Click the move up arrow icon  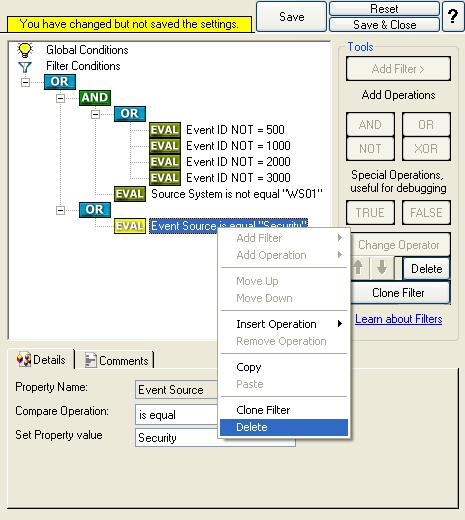click(359, 268)
